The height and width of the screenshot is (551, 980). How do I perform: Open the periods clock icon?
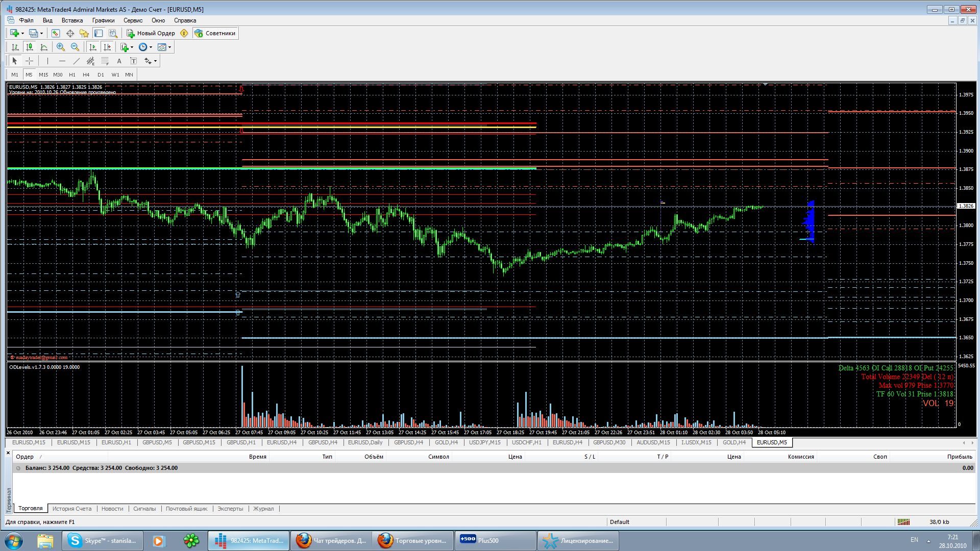(x=143, y=47)
